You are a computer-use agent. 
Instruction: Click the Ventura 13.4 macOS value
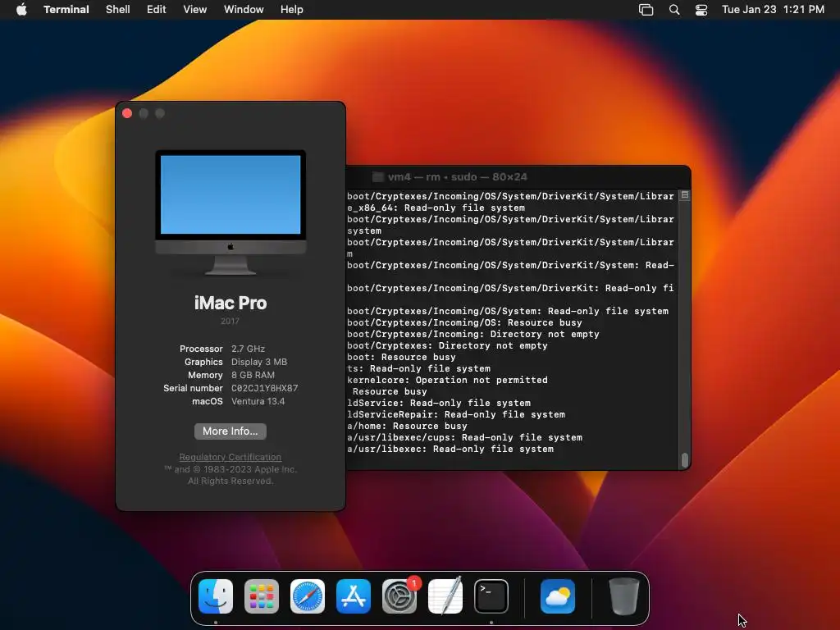[258, 401]
